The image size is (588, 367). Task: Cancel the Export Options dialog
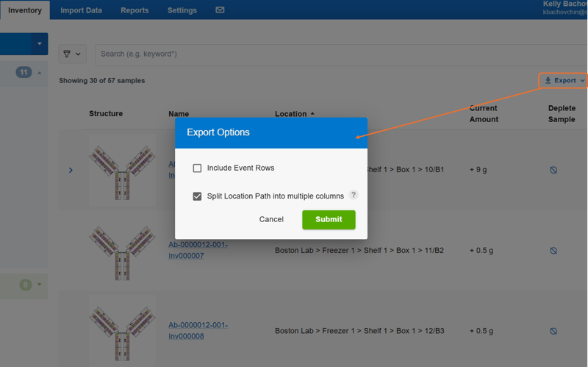(x=271, y=219)
